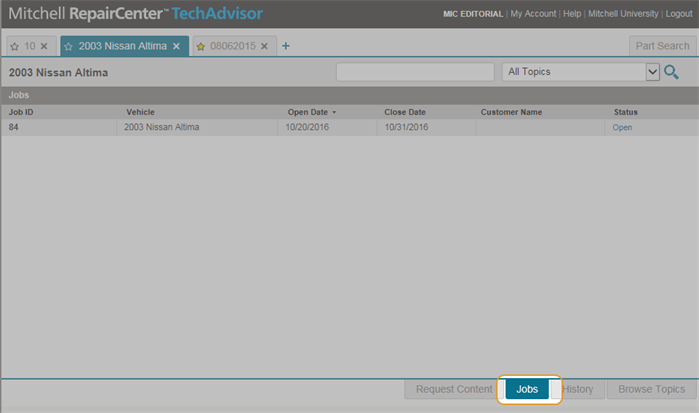Click the Jobs section header bar
The width and height of the screenshot is (699, 413).
coord(350,95)
